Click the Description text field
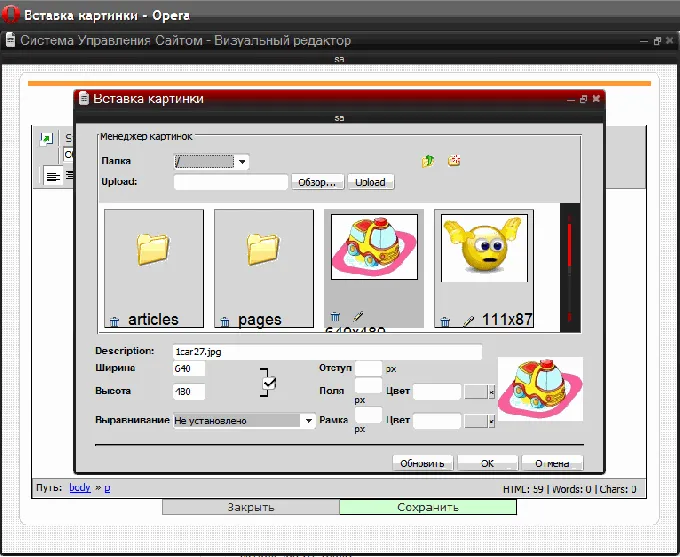The image size is (680, 557). (327, 352)
